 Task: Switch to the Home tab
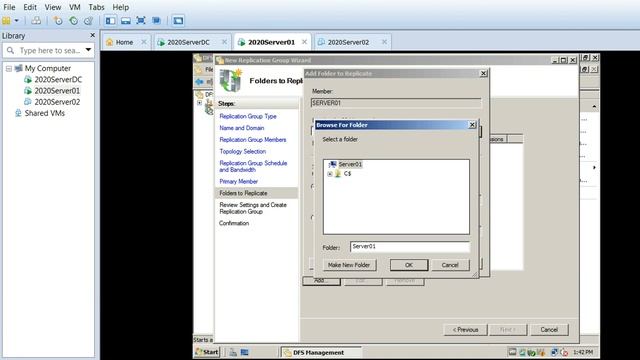(124, 42)
